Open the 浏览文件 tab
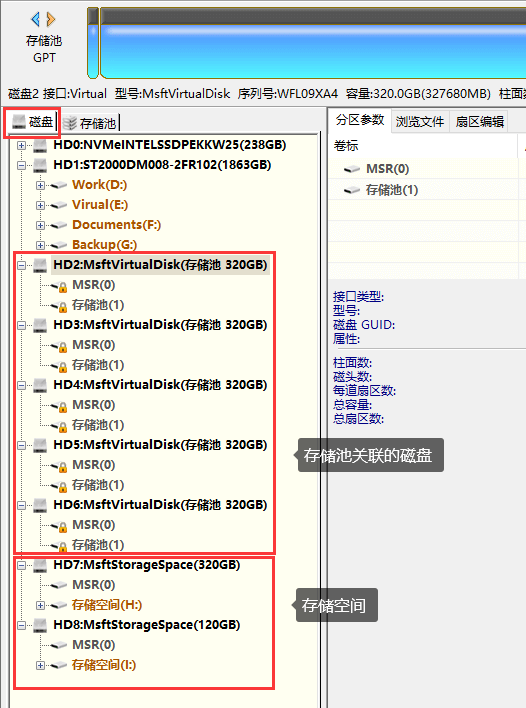The width and height of the screenshot is (526, 708). tap(419, 121)
